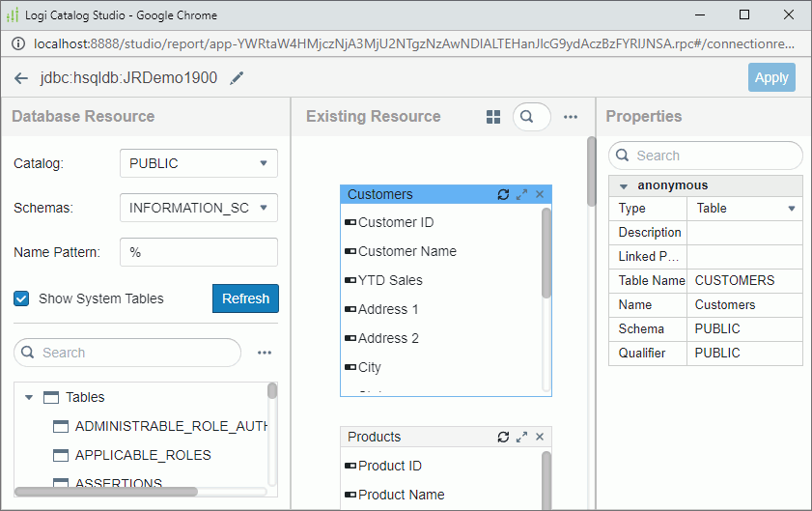Click the Customer ID column icon
Viewport: 812px width, 511px height.
click(350, 222)
